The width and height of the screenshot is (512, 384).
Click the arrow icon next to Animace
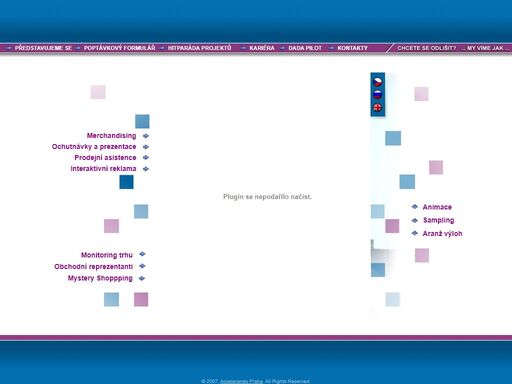tap(415, 207)
